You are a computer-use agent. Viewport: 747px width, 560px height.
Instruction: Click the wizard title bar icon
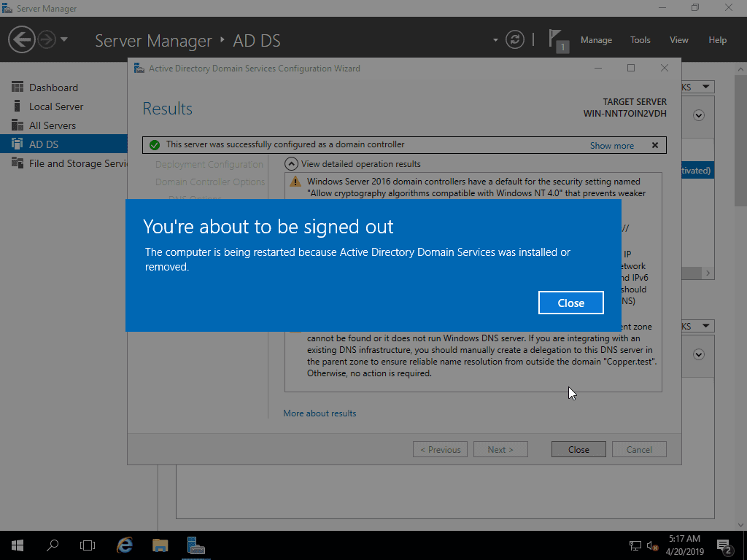(x=139, y=68)
